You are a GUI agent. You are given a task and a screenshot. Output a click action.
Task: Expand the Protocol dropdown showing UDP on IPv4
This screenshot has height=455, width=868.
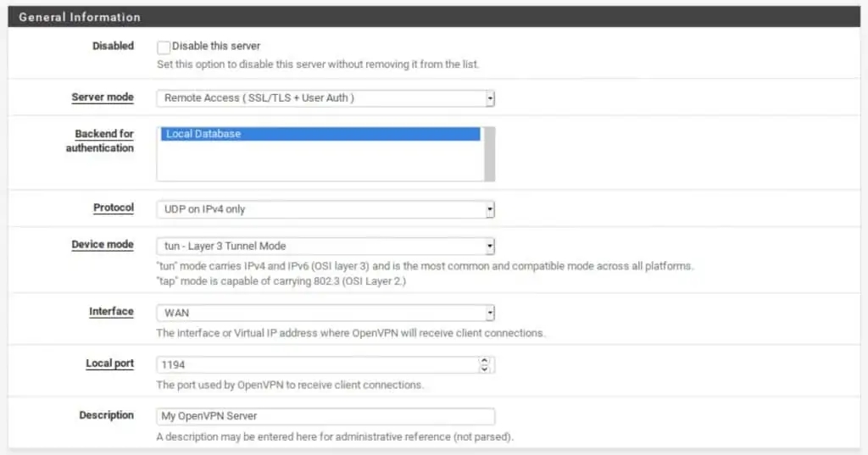[325, 209]
